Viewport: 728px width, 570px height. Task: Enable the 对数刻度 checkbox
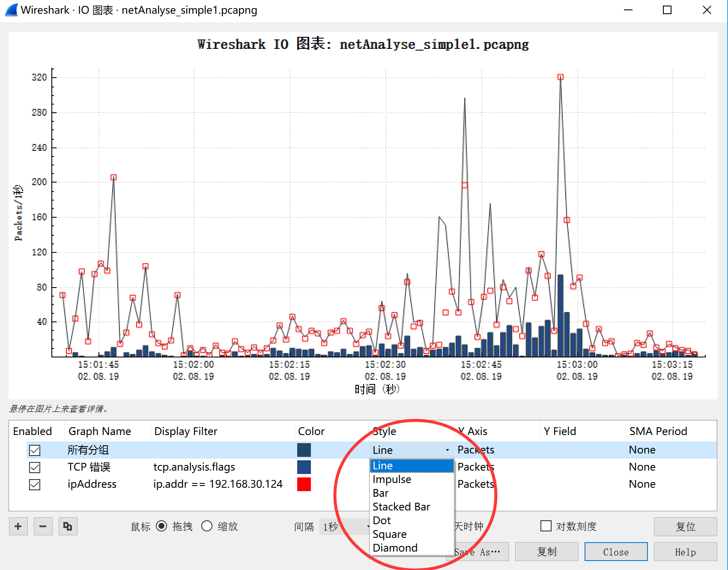pyautogui.click(x=546, y=526)
